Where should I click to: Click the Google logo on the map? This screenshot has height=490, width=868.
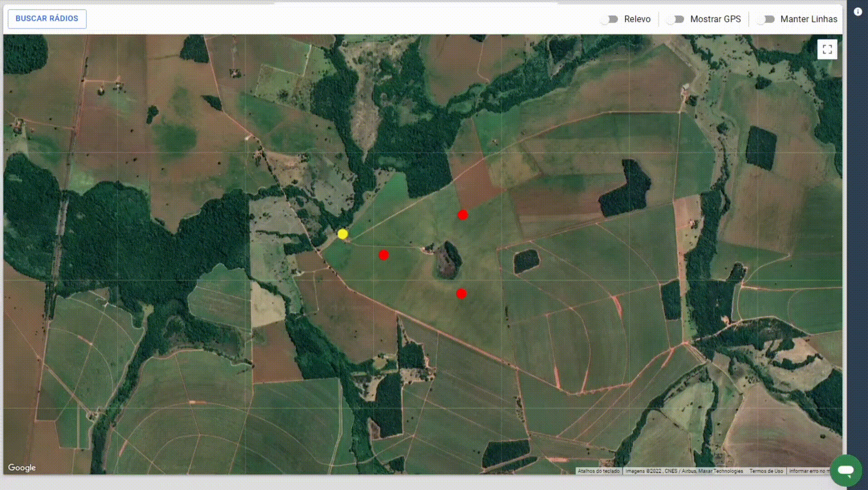pos(22,468)
